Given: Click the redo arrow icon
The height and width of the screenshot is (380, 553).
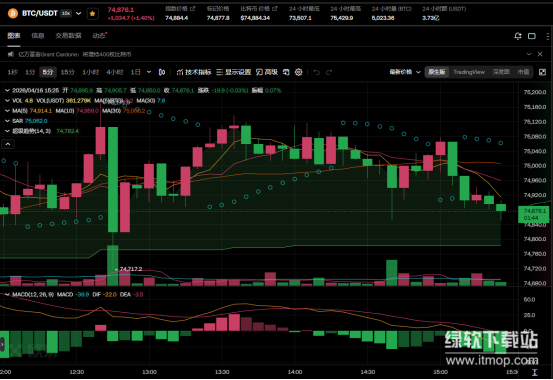Looking at the screenshot, I should 329,72.
